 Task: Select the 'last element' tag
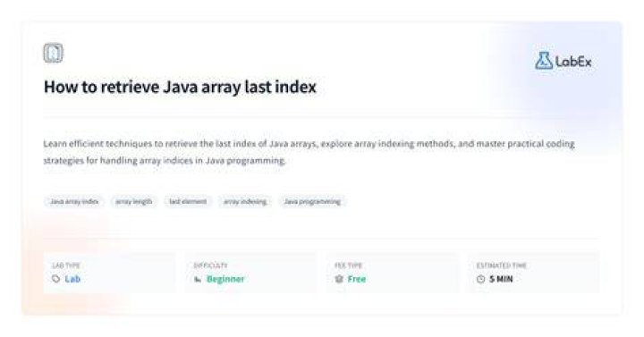coord(188,201)
